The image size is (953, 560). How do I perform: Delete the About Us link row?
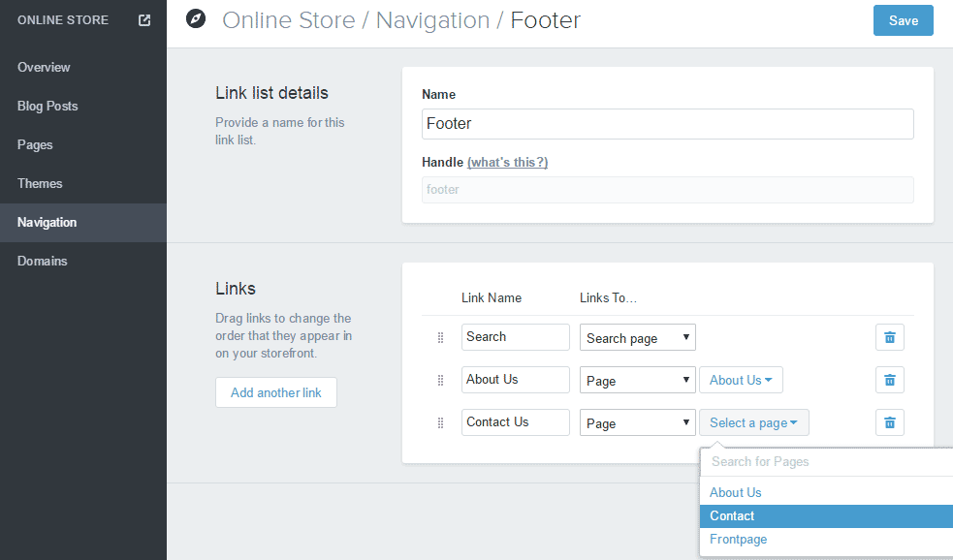tap(889, 380)
